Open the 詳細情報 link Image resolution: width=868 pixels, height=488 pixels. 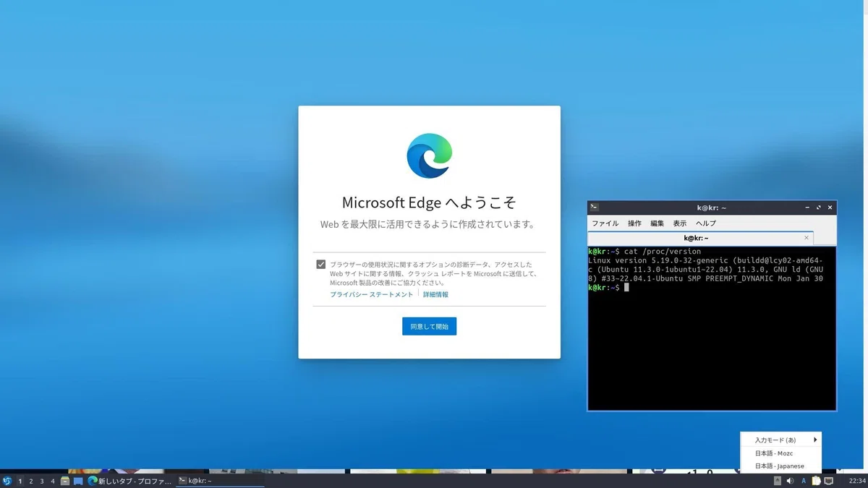point(435,295)
